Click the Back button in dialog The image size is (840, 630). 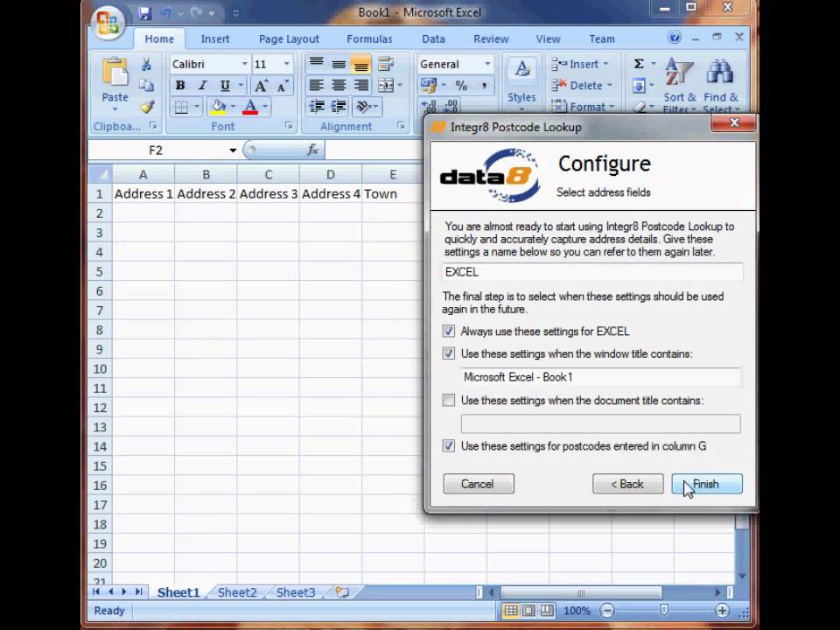click(x=628, y=484)
